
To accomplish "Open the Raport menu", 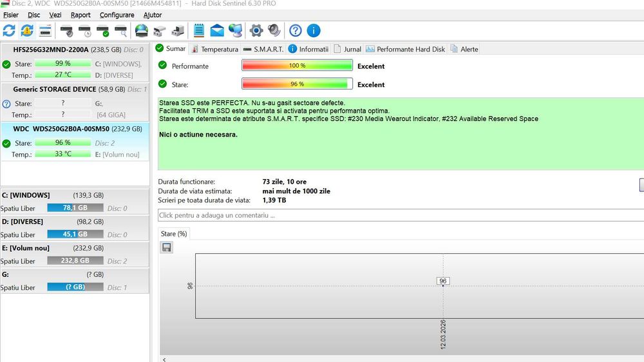I will tap(80, 15).
